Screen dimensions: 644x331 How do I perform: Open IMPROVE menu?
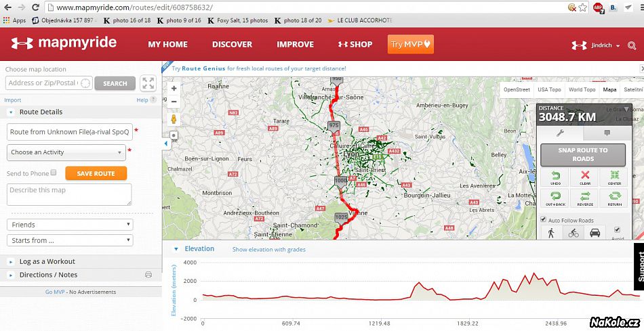point(296,44)
